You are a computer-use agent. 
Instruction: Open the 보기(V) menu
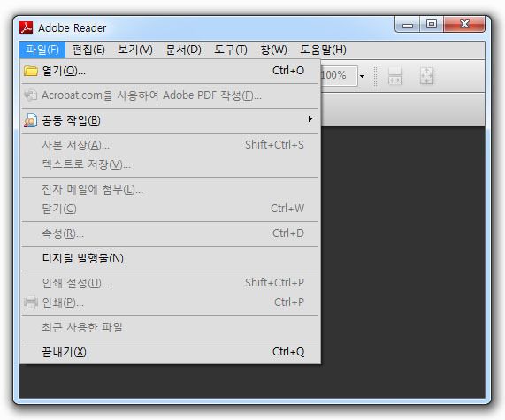pyautogui.click(x=135, y=50)
